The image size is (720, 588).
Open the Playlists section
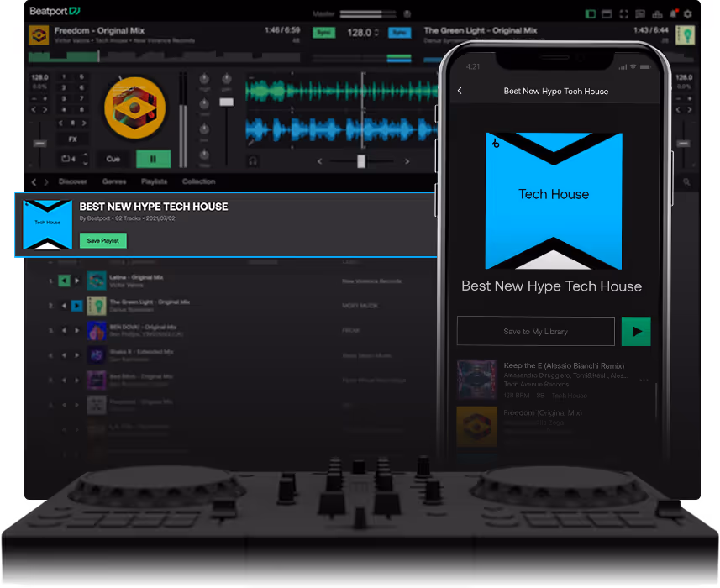(155, 181)
